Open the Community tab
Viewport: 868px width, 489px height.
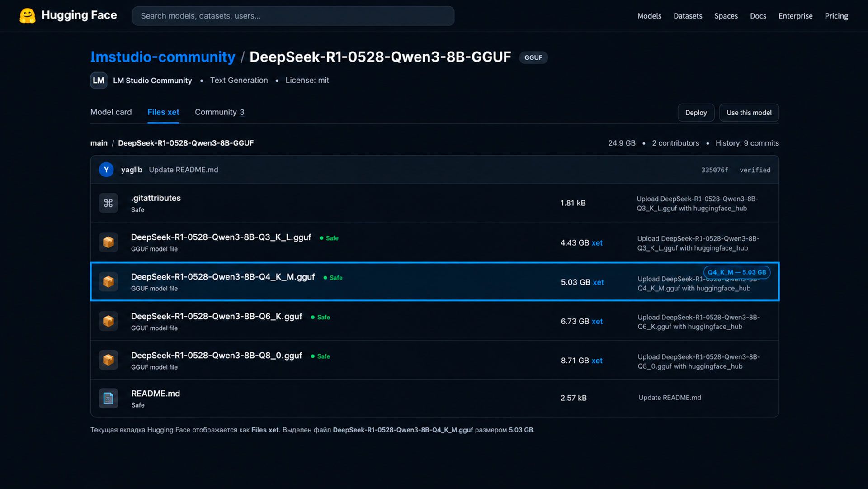pyautogui.click(x=220, y=112)
